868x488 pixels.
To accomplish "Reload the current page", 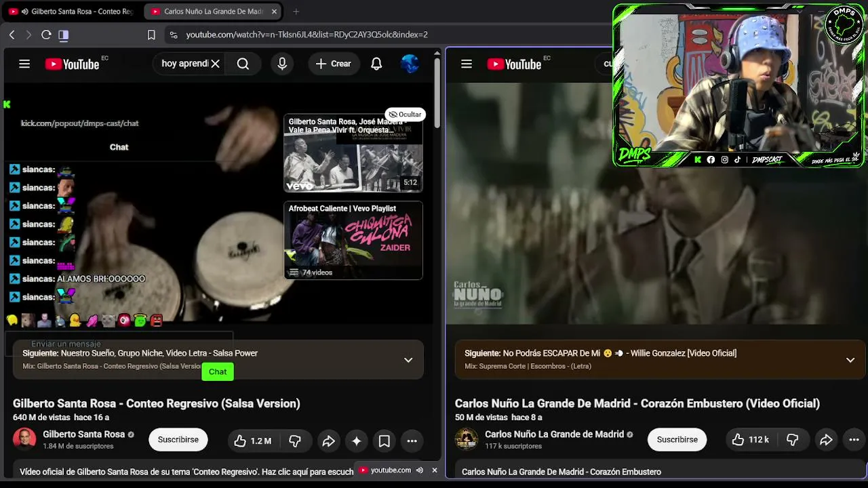I will tap(46, 35).
